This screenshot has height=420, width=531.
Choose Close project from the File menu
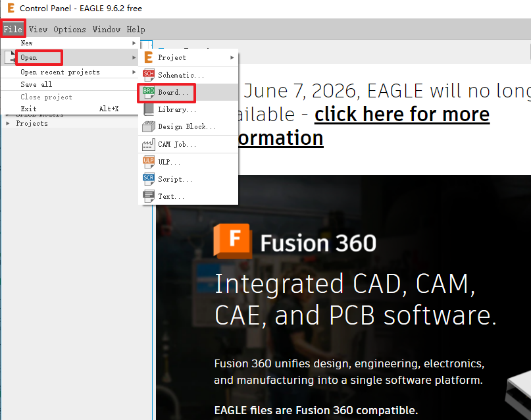(x=70, y=97)
